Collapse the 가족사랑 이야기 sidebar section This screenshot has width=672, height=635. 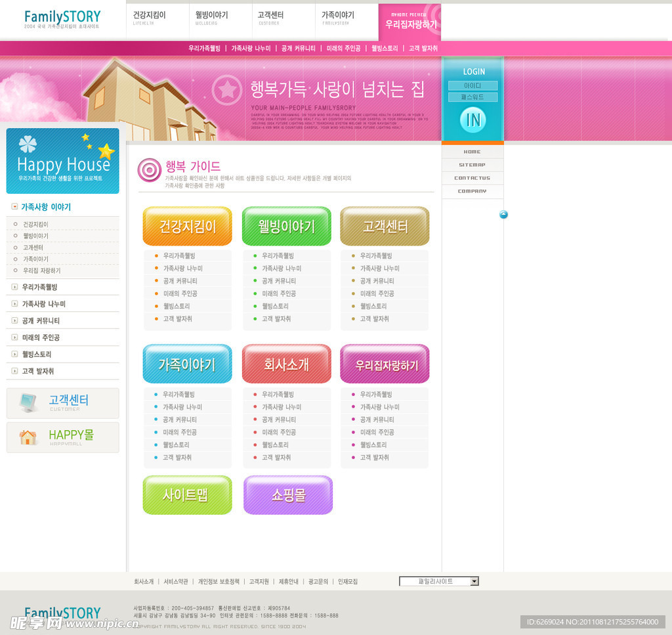pyautogui.click(x=14, y=207)
